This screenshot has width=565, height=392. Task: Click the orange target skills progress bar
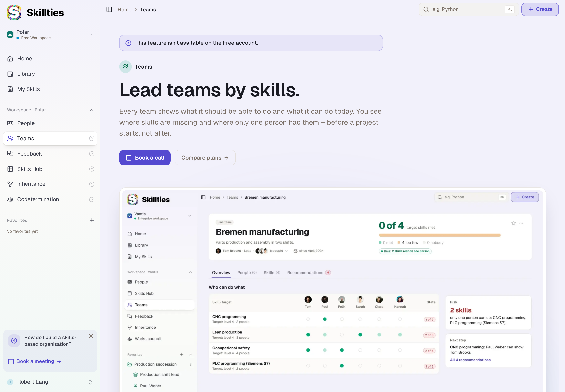click(440, 235)
